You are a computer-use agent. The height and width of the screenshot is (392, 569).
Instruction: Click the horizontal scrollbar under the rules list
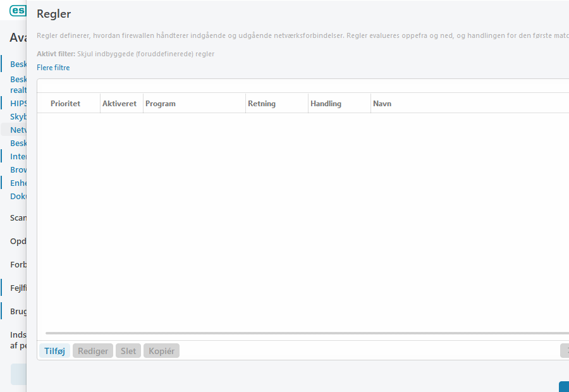point(303,333)
